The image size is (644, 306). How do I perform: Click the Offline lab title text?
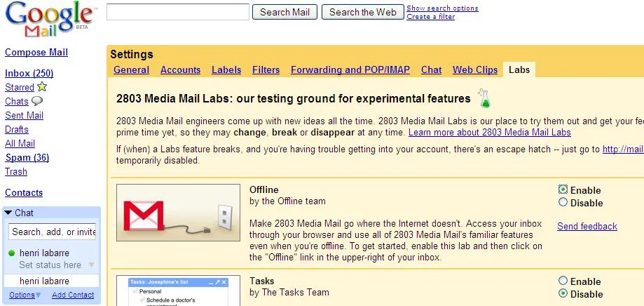coord(263,189)
